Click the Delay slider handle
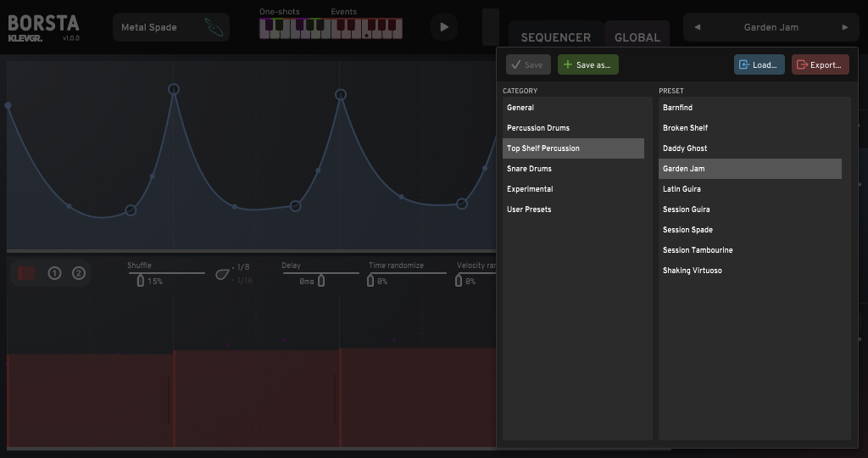Screen dimensions: 868x458 click(321, 281)
